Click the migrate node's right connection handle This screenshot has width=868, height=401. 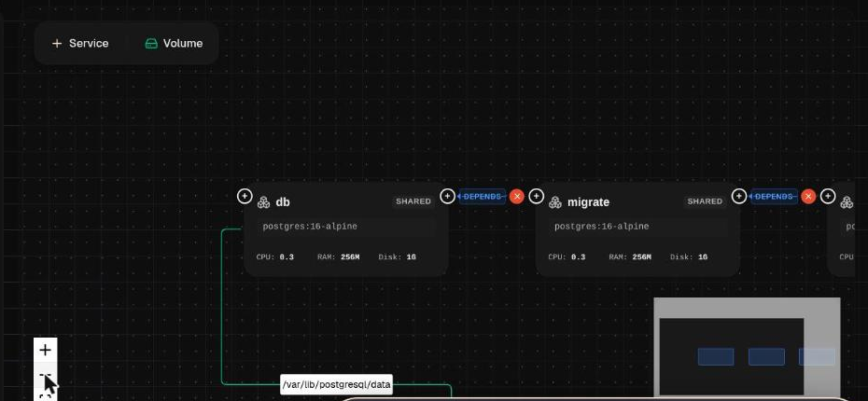point(739,196)
